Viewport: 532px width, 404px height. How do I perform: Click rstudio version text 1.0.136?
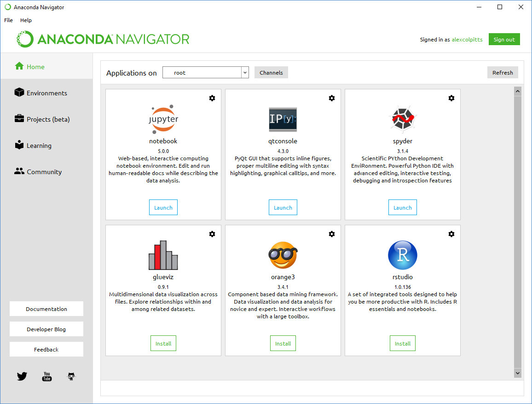pyautogui.click(x=402, y=287)
